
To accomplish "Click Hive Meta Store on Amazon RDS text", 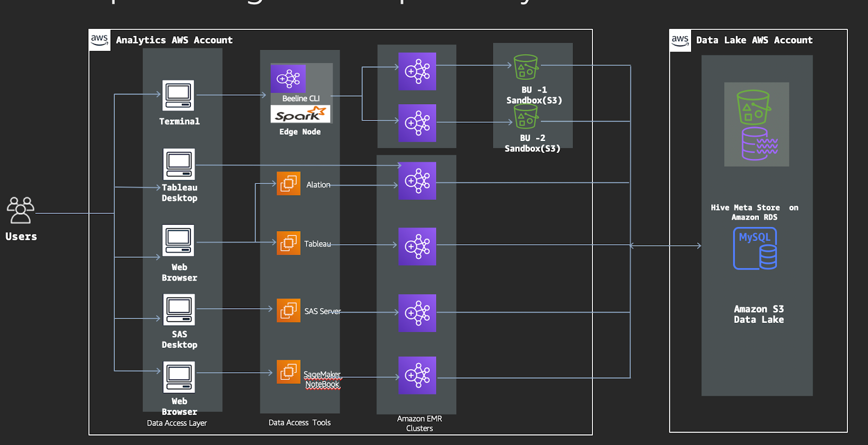I will click(x=755, y=212).
